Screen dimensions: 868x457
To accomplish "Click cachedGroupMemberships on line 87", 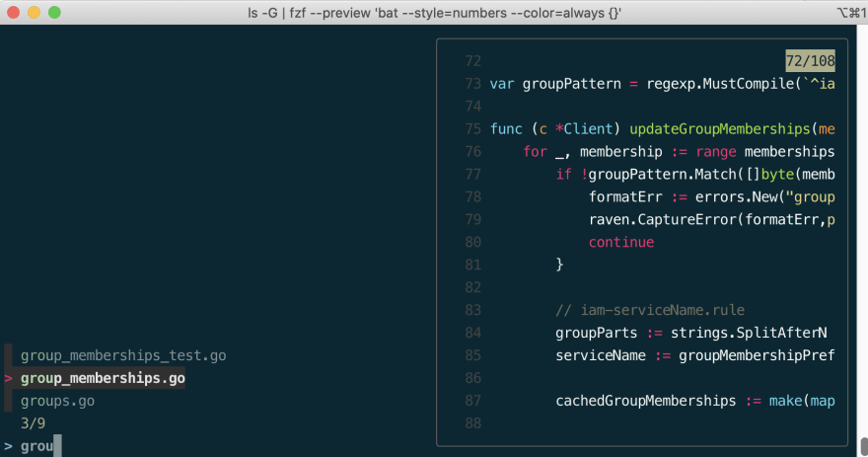I will click(645, 401).
